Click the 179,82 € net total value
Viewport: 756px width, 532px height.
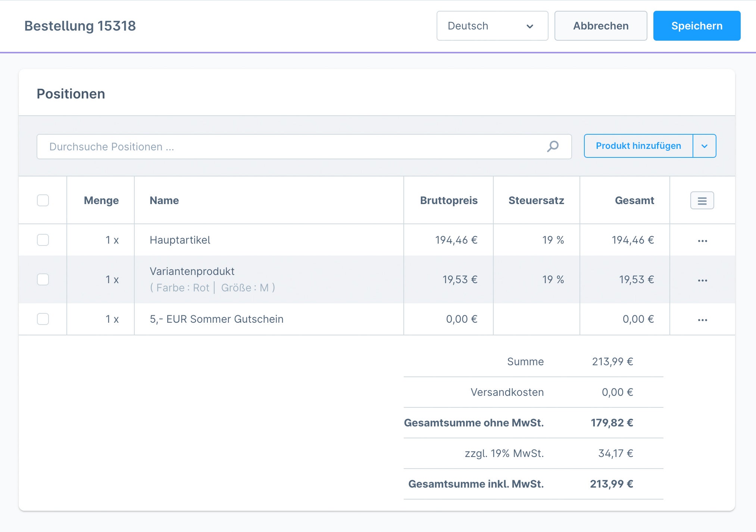point(612,423)
